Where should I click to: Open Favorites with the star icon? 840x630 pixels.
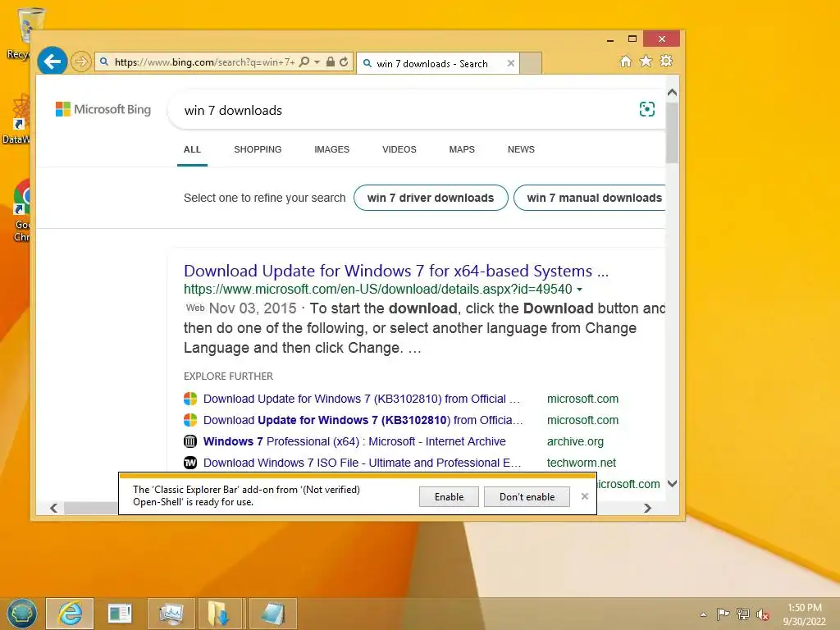click(x=646, y=61)
